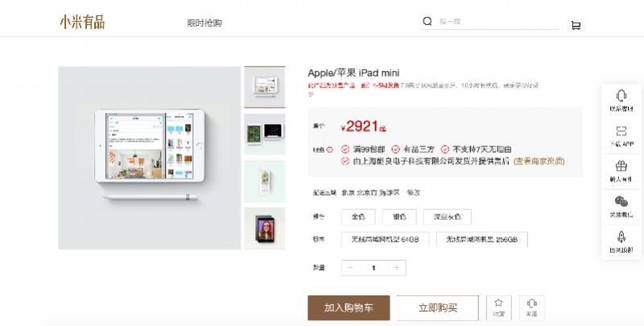The image size is (644, 326).
Task: Select the 金色 color option
Action: [358, 217]
